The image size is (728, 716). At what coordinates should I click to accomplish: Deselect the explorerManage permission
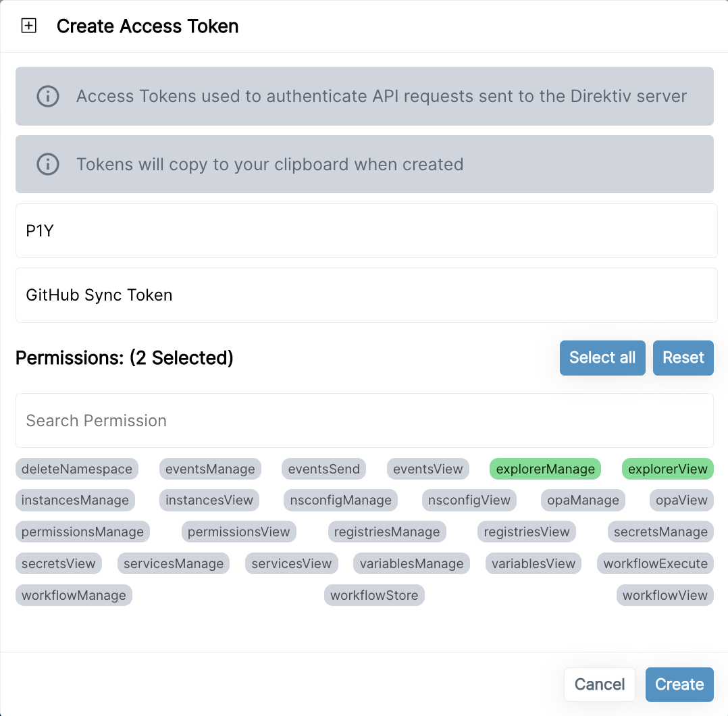pyautogui.click(x=545, y=469)
